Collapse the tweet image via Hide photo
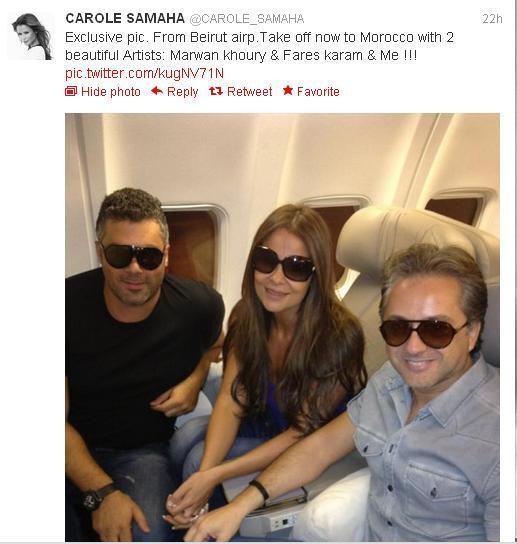The height and width of the screenshot is (544, 517). [x=111, y=92]
